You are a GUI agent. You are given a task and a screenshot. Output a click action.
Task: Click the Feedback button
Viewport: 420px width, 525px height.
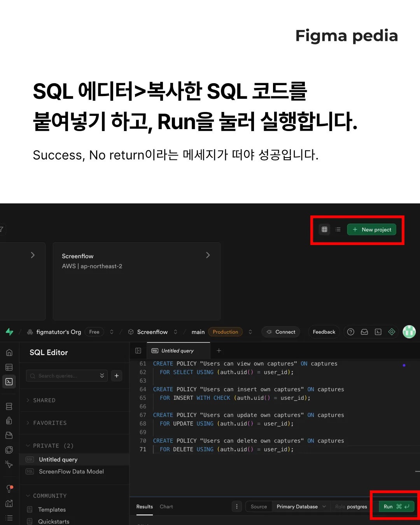coord(324,332)
